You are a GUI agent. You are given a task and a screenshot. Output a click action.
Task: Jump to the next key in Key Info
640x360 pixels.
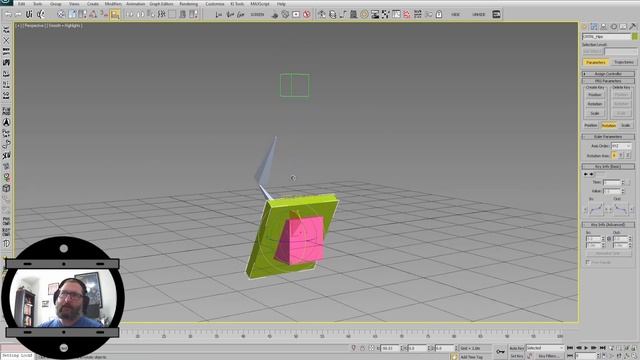tap(591, 174)
